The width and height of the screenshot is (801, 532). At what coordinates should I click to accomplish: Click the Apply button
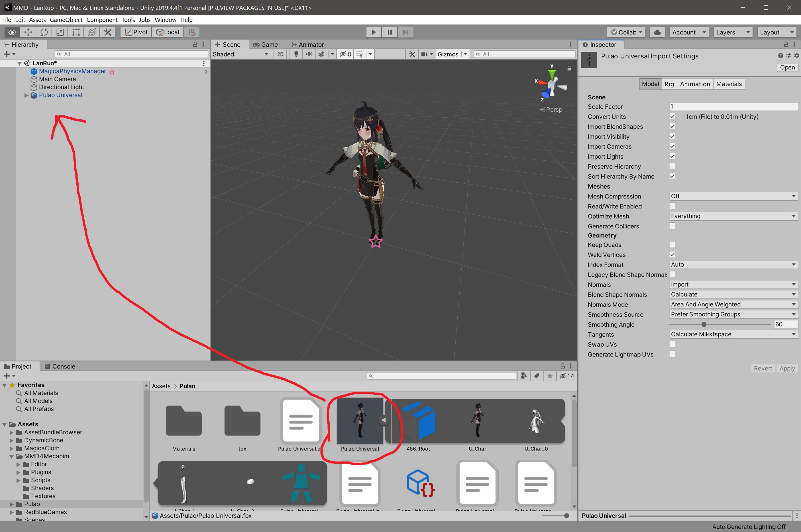[x=787, y=368]
